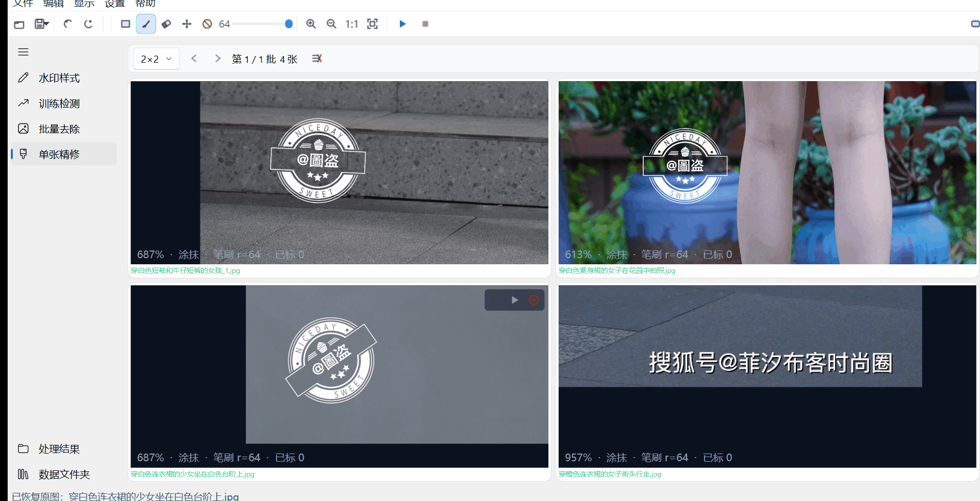Open the 设置 menu
This screenshot has height=501, width=980.
tap(115, 4)
